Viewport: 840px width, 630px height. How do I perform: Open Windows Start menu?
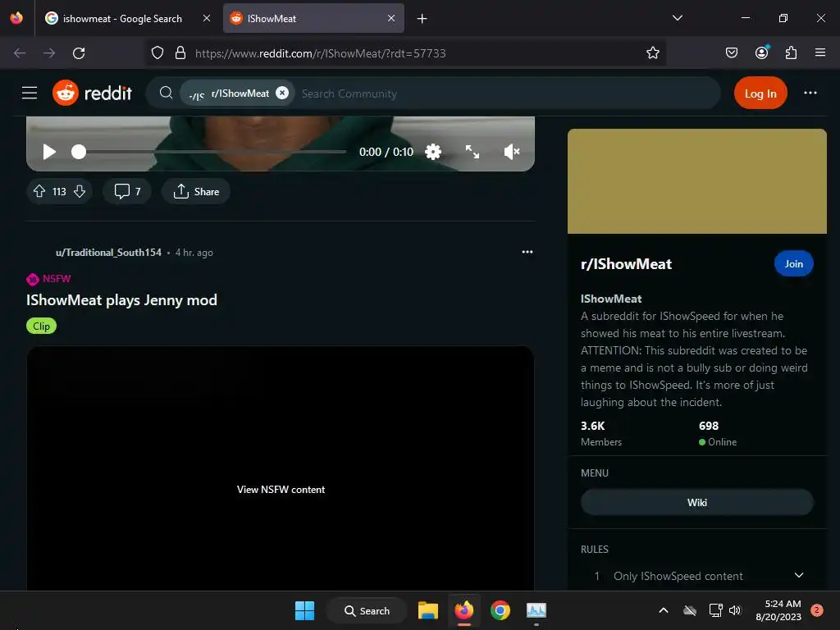[x=305, y=610]
